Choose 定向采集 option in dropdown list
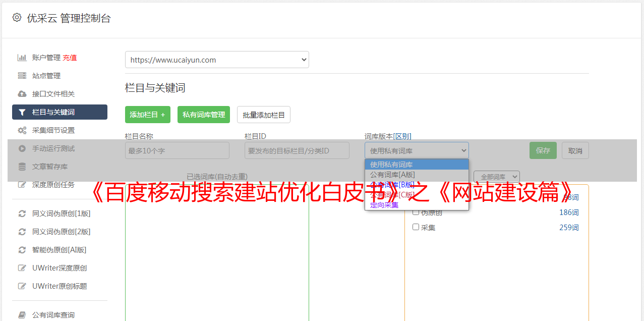The height and width of the screenshot is (321, 644). click(x=417, y=205)
